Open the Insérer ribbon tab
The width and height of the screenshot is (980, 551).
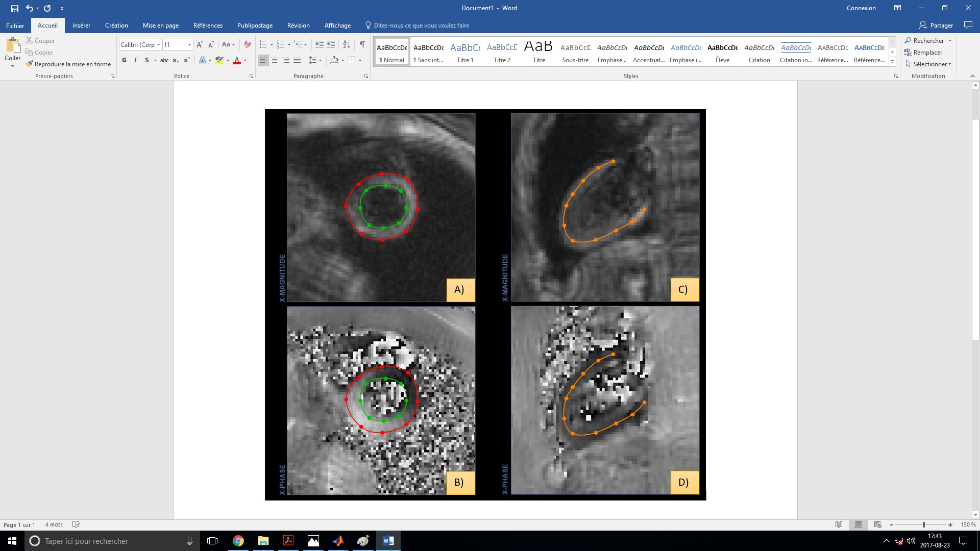[x=81, y=26]
